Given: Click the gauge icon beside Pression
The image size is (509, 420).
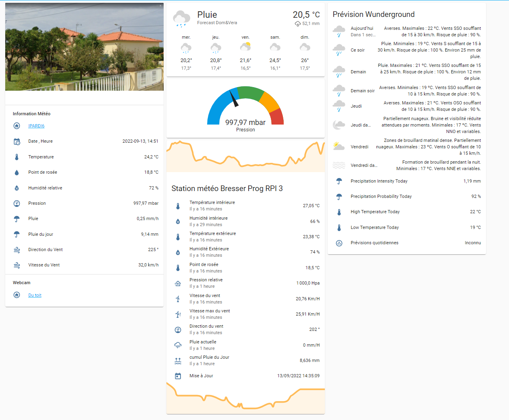Looking at the screenshot, I should (x=17, y=204).
